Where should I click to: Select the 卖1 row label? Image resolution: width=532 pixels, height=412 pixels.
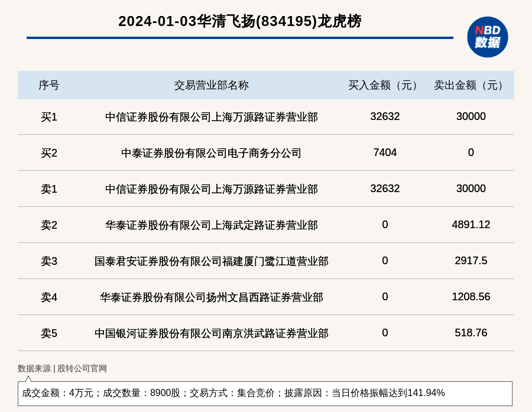click(x=49, y=189)
